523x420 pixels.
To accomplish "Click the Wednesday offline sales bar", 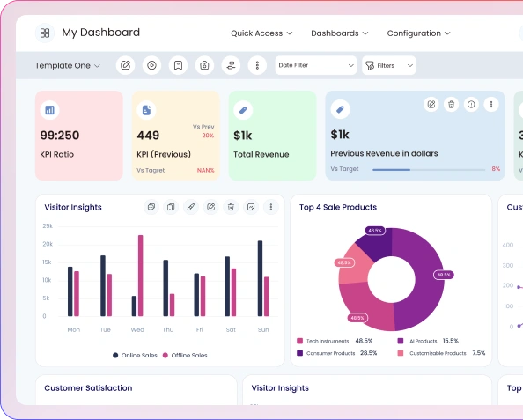I will (140, 276).
